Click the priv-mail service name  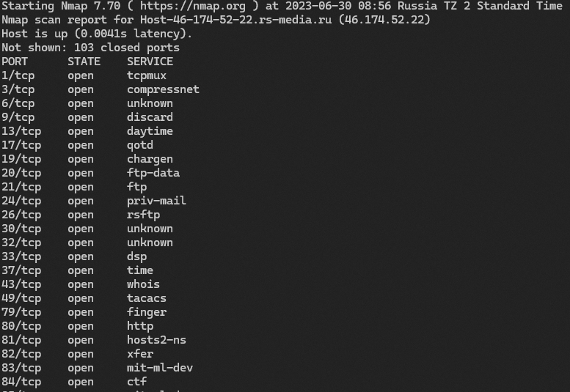[x=156, y=201]
